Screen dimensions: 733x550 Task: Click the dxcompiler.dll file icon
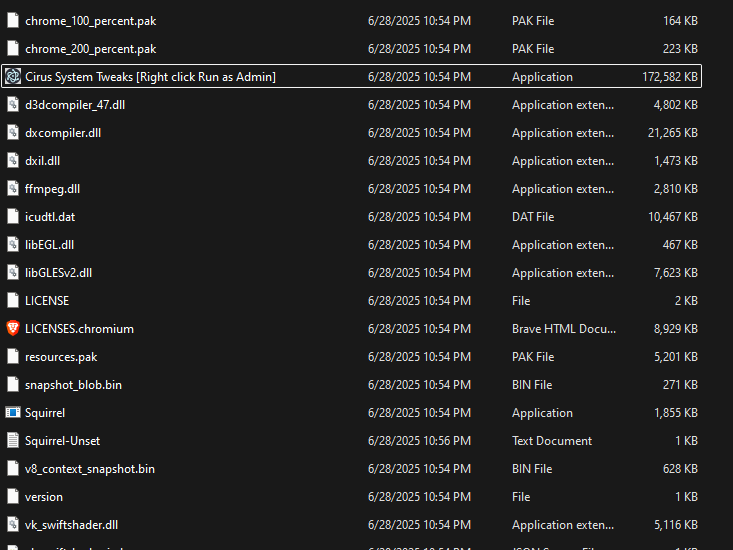pyautogui.click(x=13, y=133)
